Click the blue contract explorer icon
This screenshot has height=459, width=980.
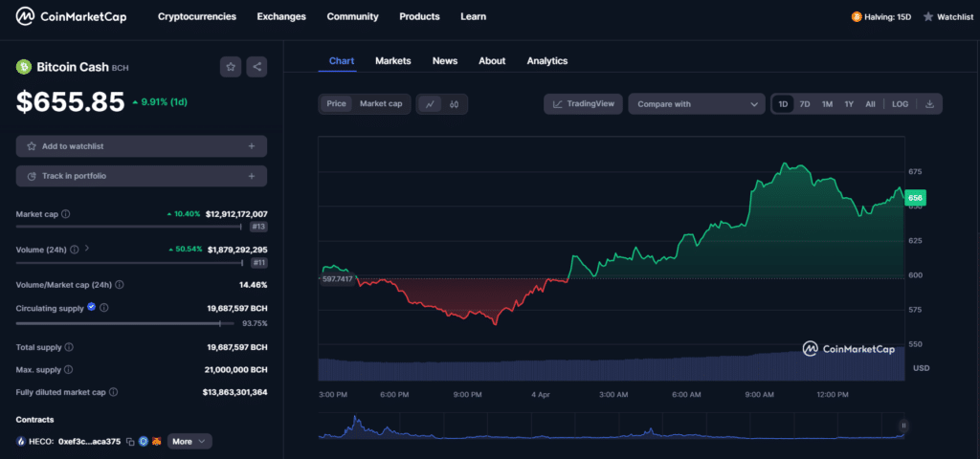click(x=144, y=442)
